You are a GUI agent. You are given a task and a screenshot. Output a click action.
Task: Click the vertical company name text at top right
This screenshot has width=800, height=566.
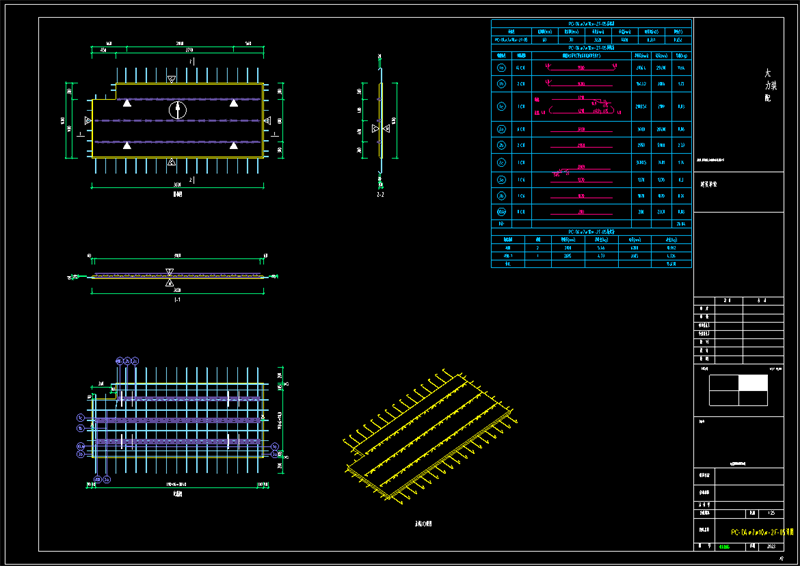(769, 85)
